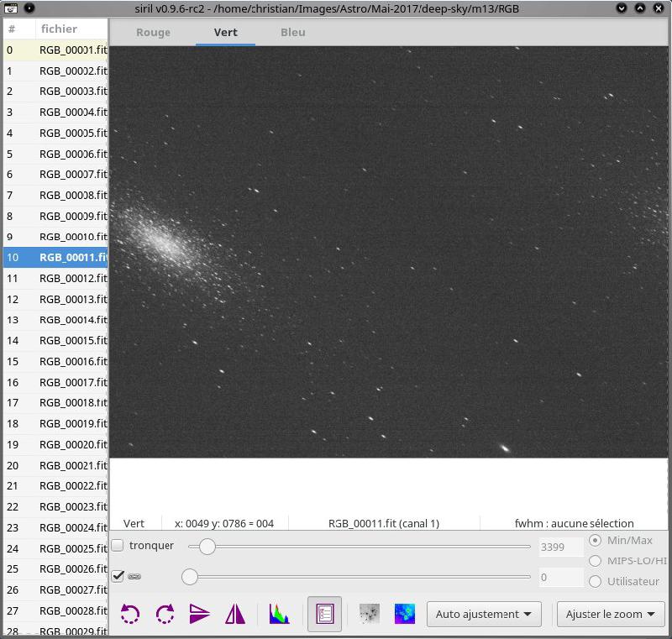Select the Utilisateur radio button
The width and height of the screenshot is (672, 639).
coord(595,581)
